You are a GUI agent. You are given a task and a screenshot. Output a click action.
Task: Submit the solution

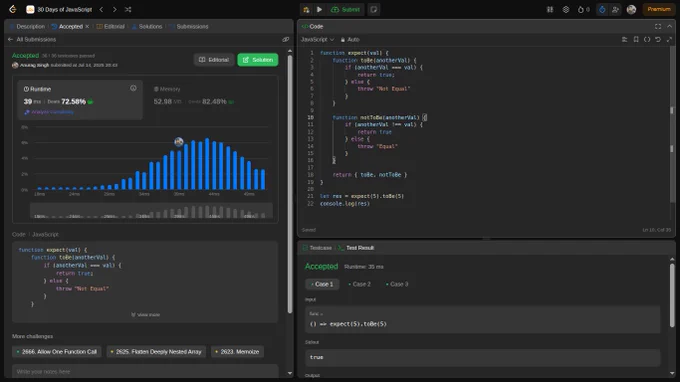pyautogui.click(x=346, y=10)
